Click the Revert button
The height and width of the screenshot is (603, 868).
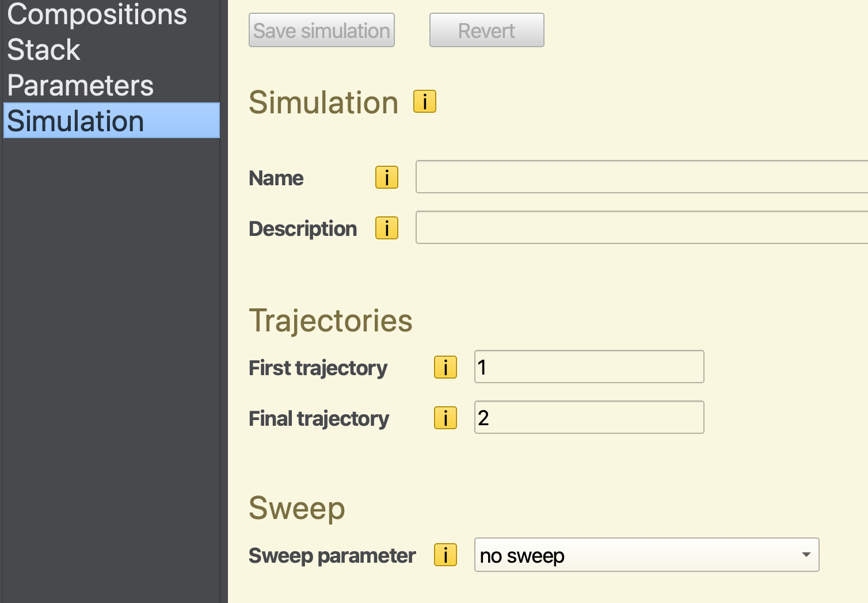click(486, 30)
